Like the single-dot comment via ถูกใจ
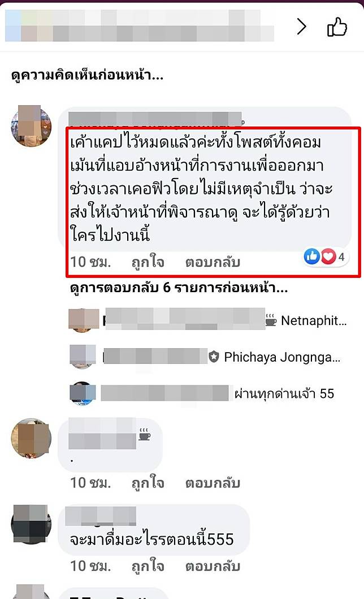Screen dimensions: 364x599 [x=148, y=483]
